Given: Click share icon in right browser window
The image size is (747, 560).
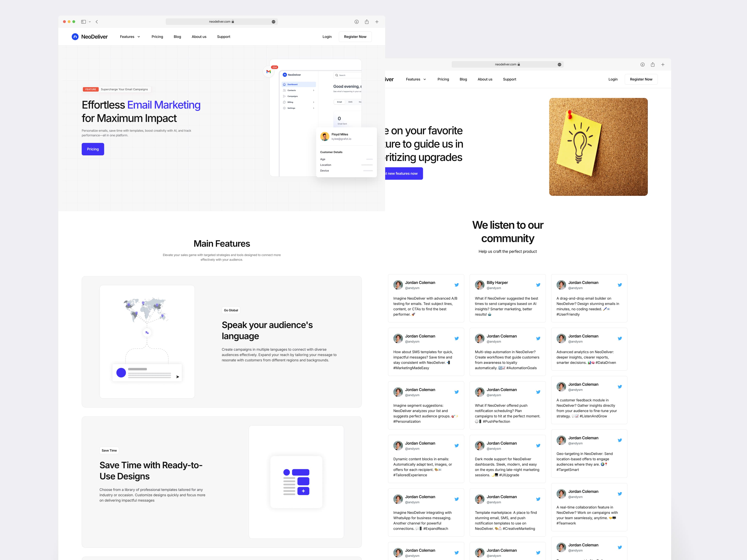Looking at the screenshot, I should coord(653,65).
